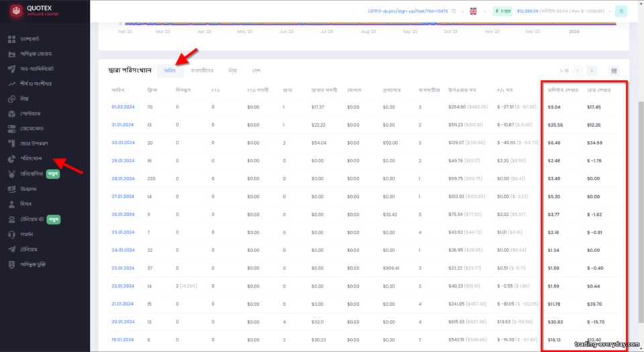Screen dimensions: 644x352
Task: Click the P/L column header
Action: pos(504,91)
